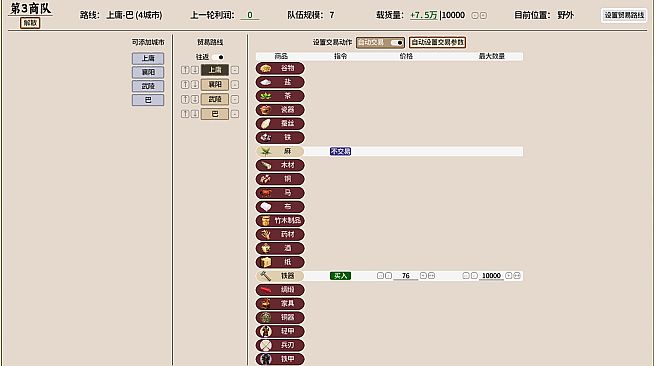Screen dimensions: 654x366
Task: Add 武陵 from available cities list
Action: click(148, 86)
